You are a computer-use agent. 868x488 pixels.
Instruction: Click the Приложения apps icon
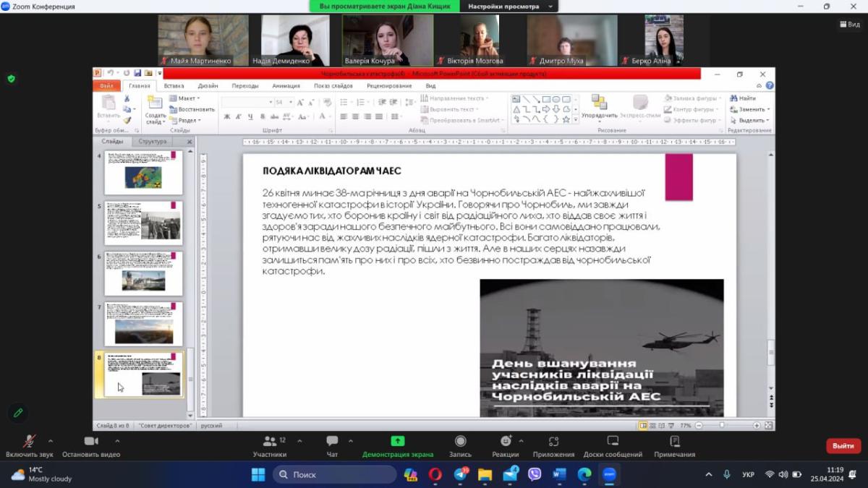coord(553,442)
